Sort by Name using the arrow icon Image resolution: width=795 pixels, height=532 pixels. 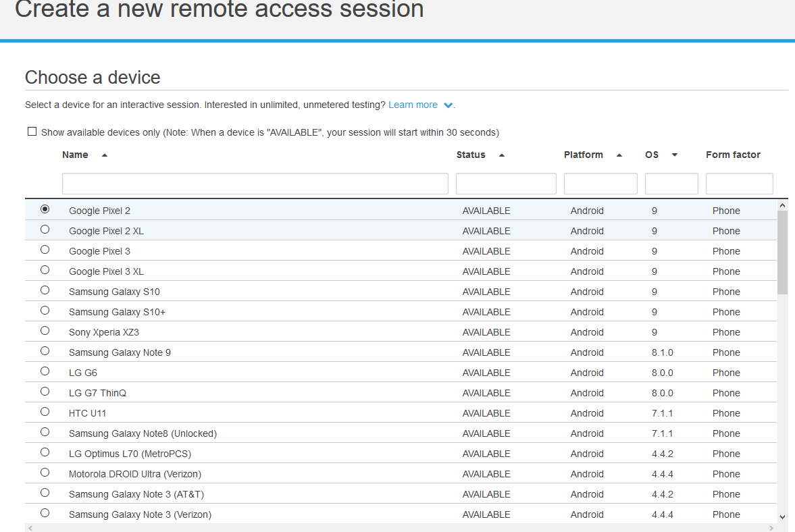click(105, 155)
